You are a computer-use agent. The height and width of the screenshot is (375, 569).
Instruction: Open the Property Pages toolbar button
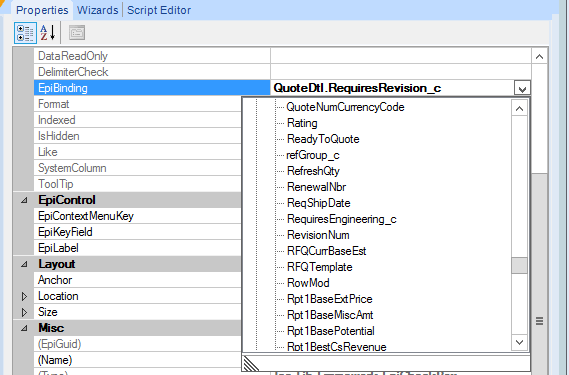coord(77,33)
